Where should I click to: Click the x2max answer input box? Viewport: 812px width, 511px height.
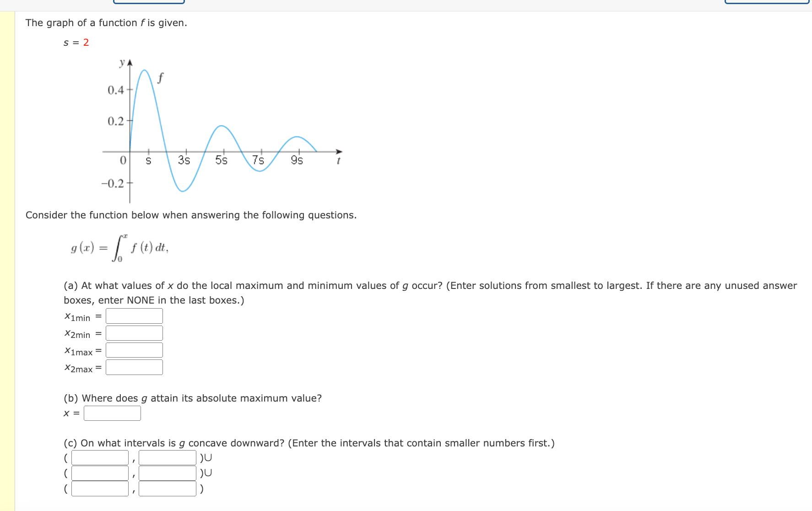click(x=135, y=367)
